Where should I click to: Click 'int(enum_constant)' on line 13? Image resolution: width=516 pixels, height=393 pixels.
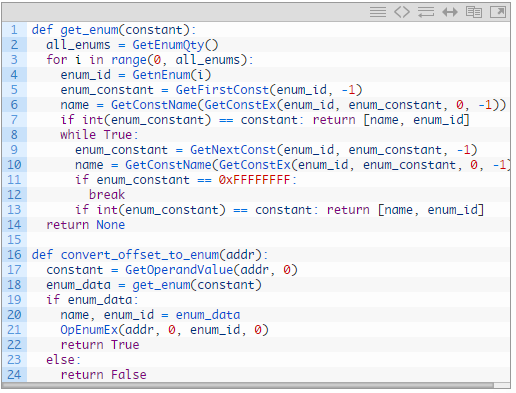pos(161,210)
